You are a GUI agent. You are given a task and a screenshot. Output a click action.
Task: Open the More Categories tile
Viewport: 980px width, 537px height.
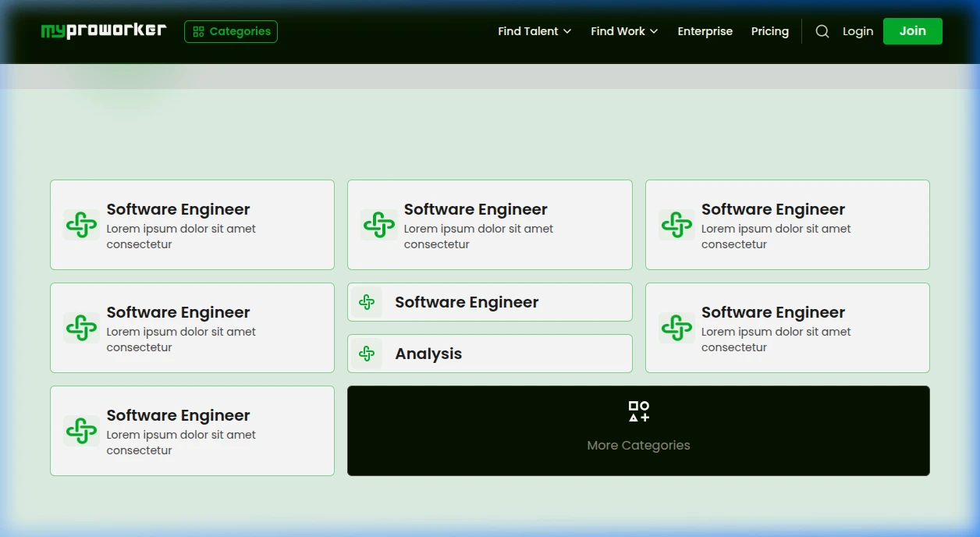point(638,431)
